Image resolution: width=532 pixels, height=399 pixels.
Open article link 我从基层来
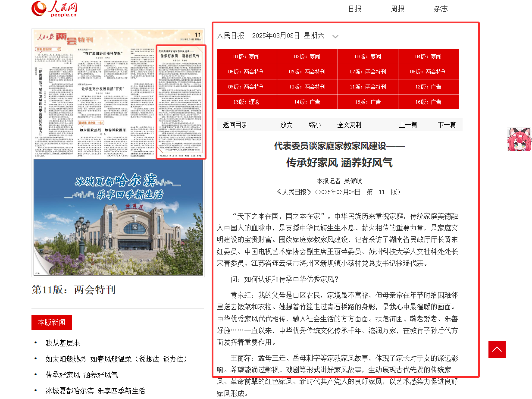coord(63,343)
